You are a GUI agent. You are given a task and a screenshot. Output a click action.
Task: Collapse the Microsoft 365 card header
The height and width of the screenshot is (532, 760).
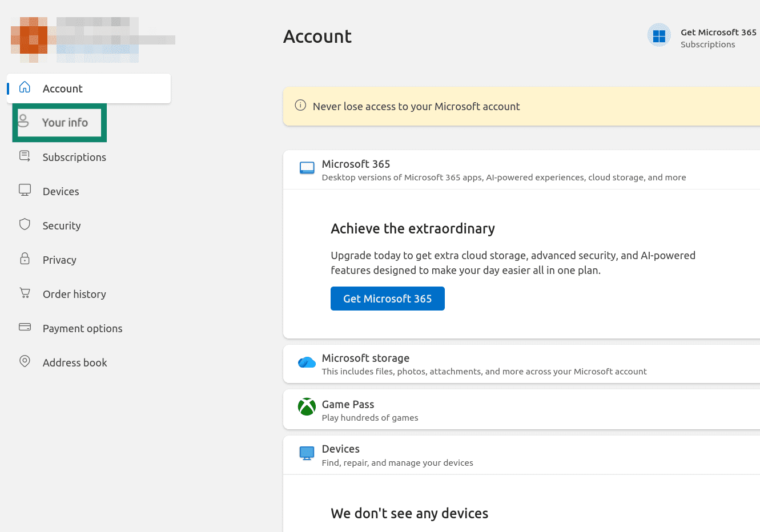point(521,170)
